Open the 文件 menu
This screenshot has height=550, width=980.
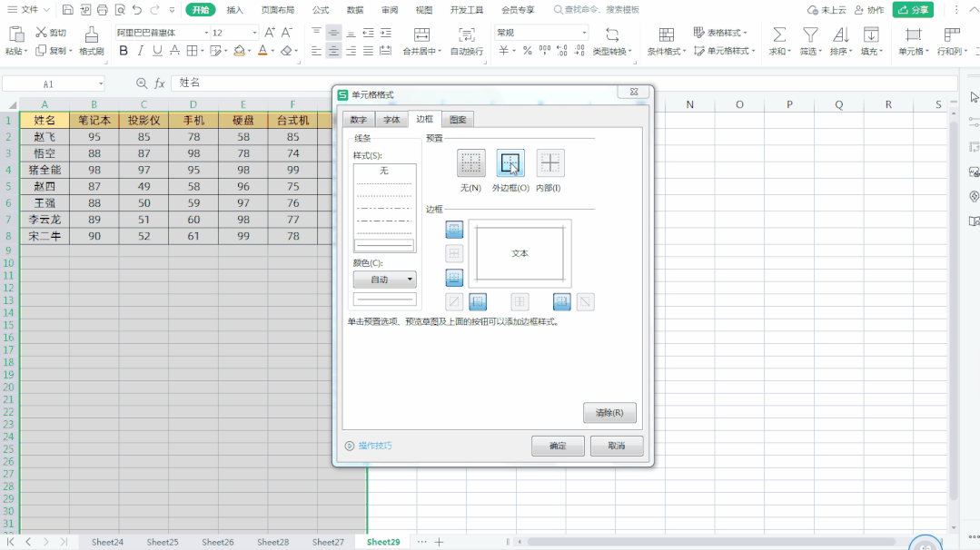click(x=29, y=10)
